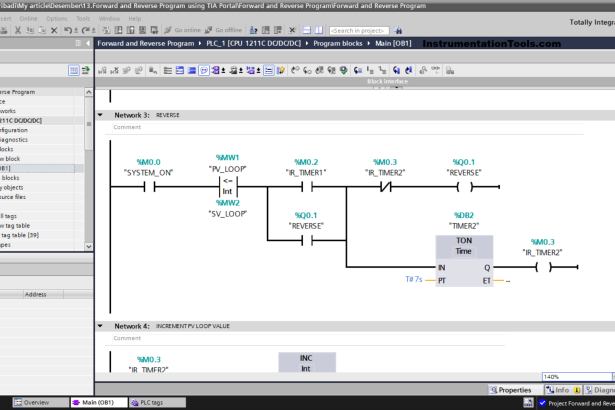Open the Window menu

click(x=109, y=18)
